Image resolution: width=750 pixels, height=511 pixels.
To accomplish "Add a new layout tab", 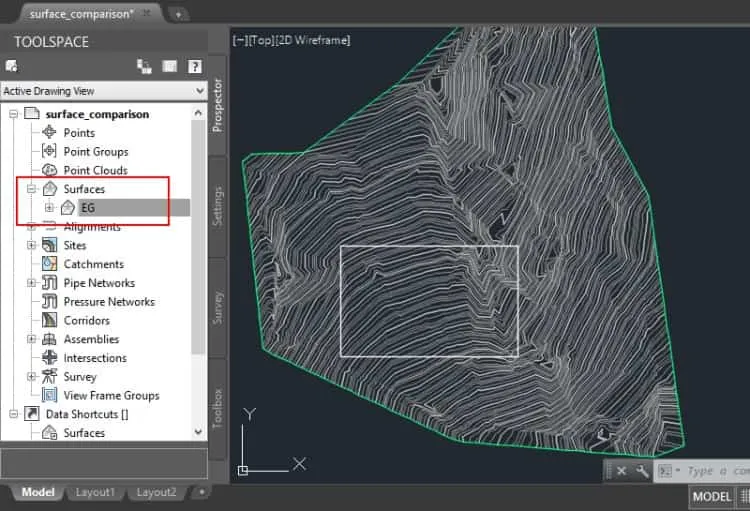I will pos(201,492).
